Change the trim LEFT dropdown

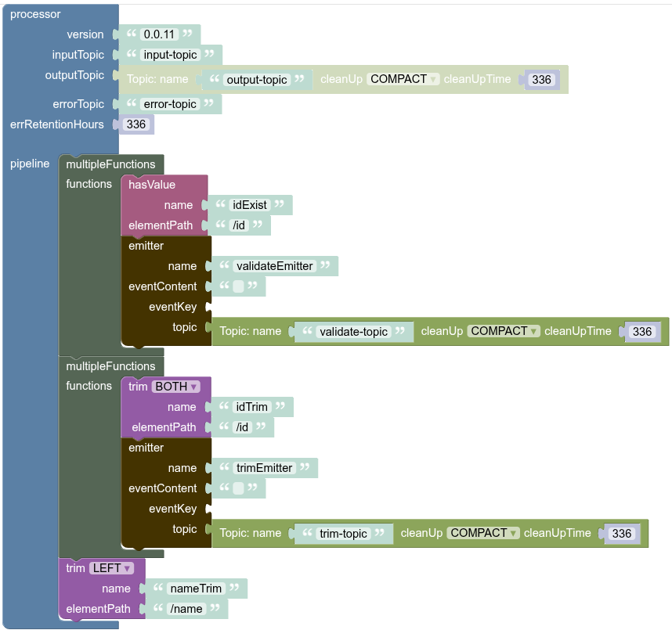111,568
